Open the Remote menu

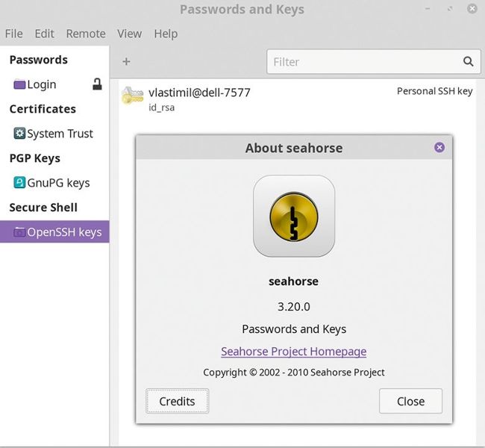[86, 34]
